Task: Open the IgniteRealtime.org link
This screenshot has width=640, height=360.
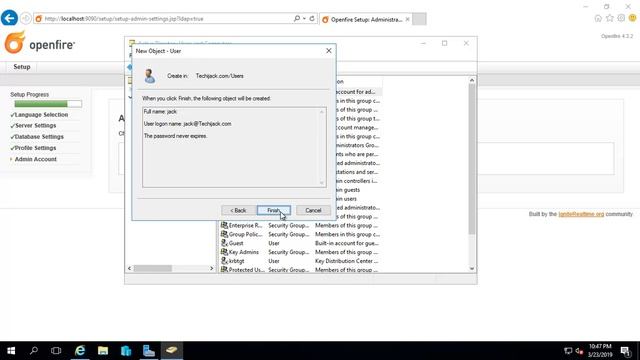Action: pos(581,214)
